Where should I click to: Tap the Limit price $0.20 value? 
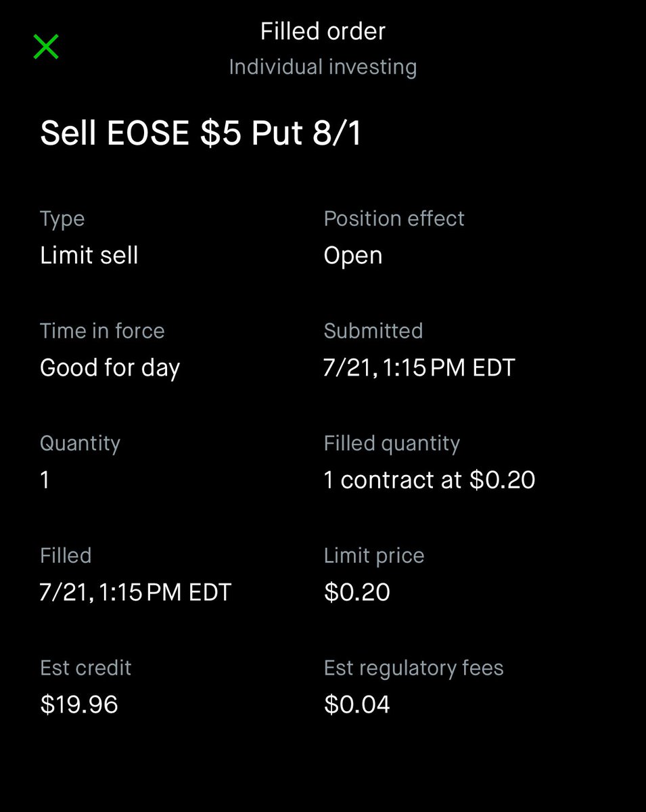click(x=357, y=593)
